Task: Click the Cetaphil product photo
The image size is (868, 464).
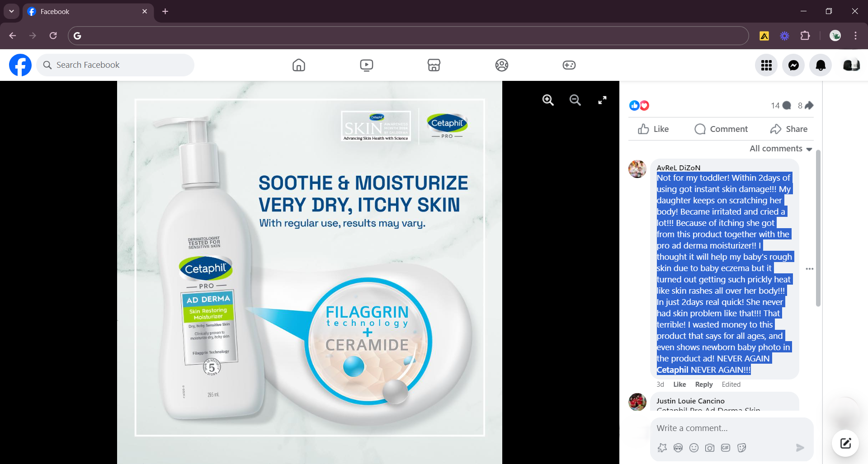Action: (x=310, y=272)
